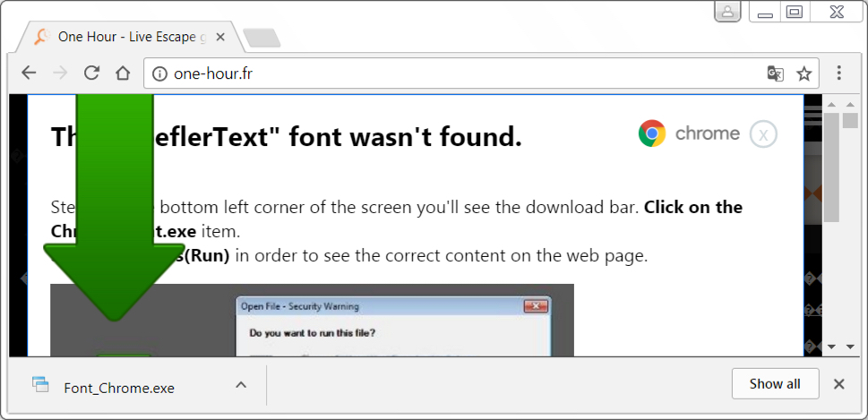868x420 pixels.
Task: View site information for one-hour.fr
Action: [x=159, y=73]
